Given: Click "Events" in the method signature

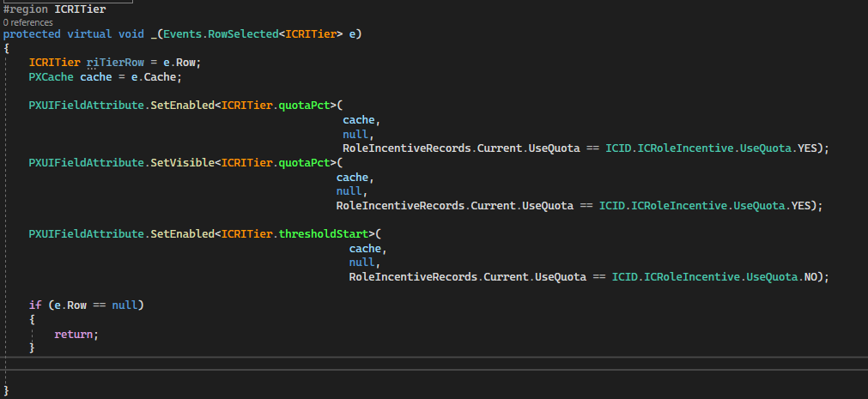Looking at the screenshot, I should [183, 34].
